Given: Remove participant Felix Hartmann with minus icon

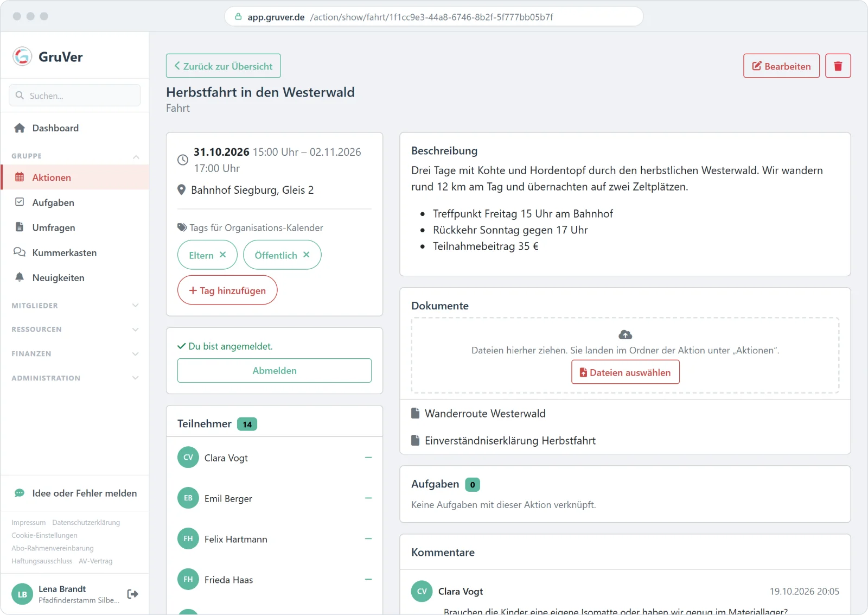Looking at the screenshot, I should coord(368,539).
